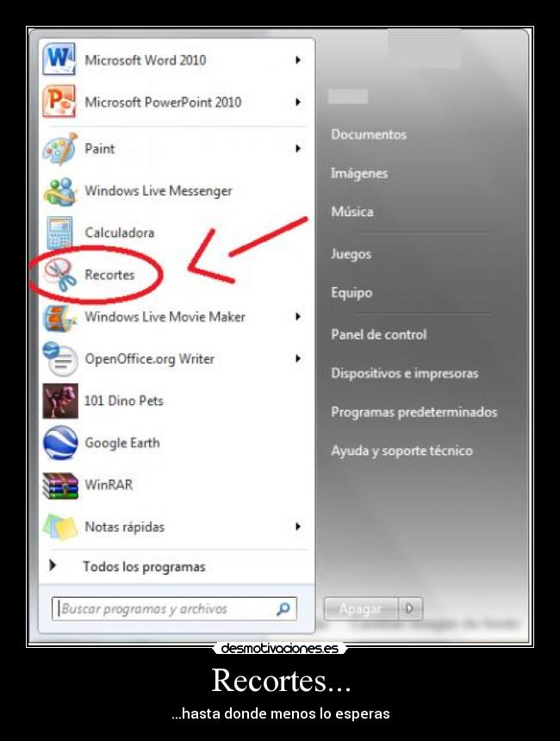
Task: Launch Google Earth globe icon
Action: [59, 444]
